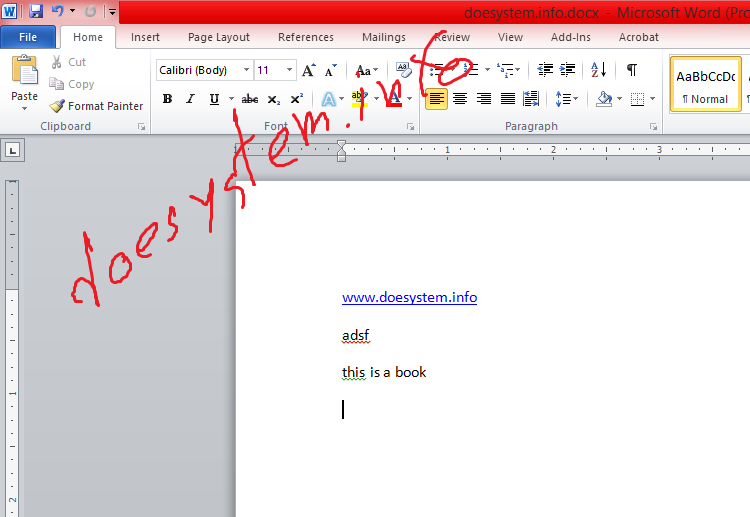This screenshot has height=517, width=750.
Task: Apply the text highlight color
Action: click(x=360, y=99)
